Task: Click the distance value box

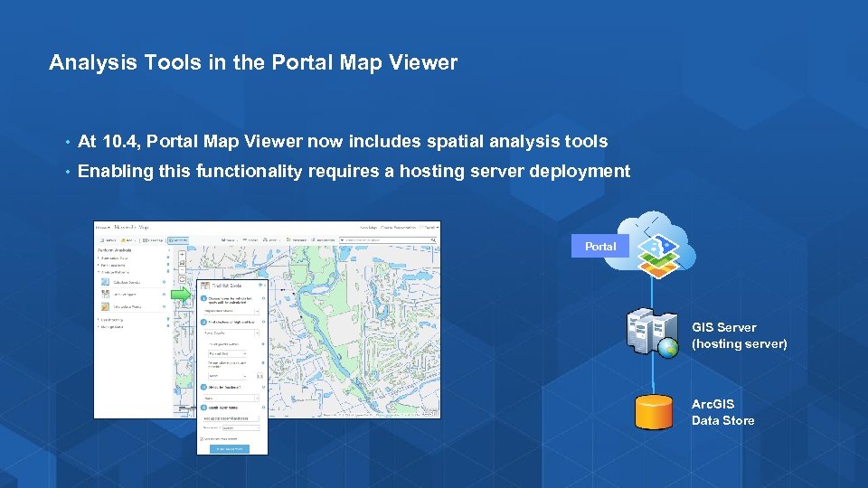Action: pyautogui.click(x=259, y=376)
